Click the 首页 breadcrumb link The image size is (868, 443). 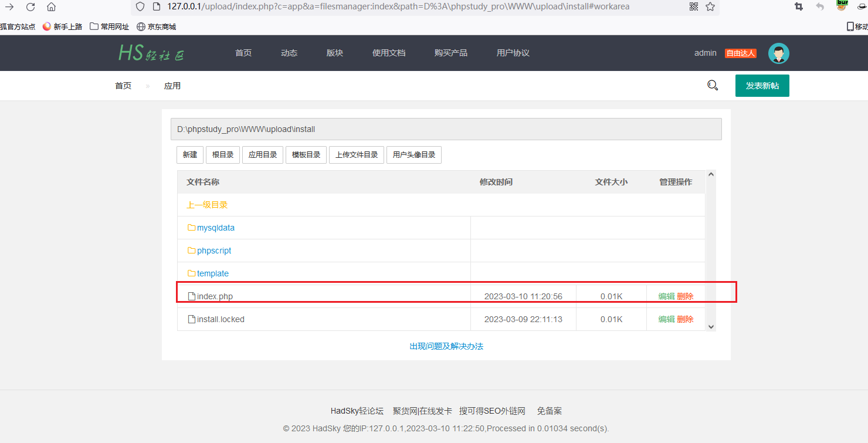[x=123, y=86]
